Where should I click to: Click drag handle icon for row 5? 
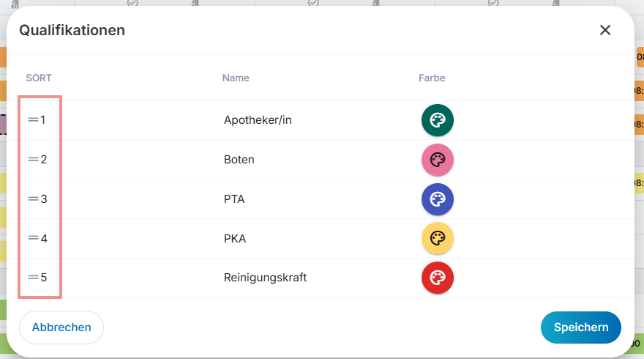[x=33, y=278]
